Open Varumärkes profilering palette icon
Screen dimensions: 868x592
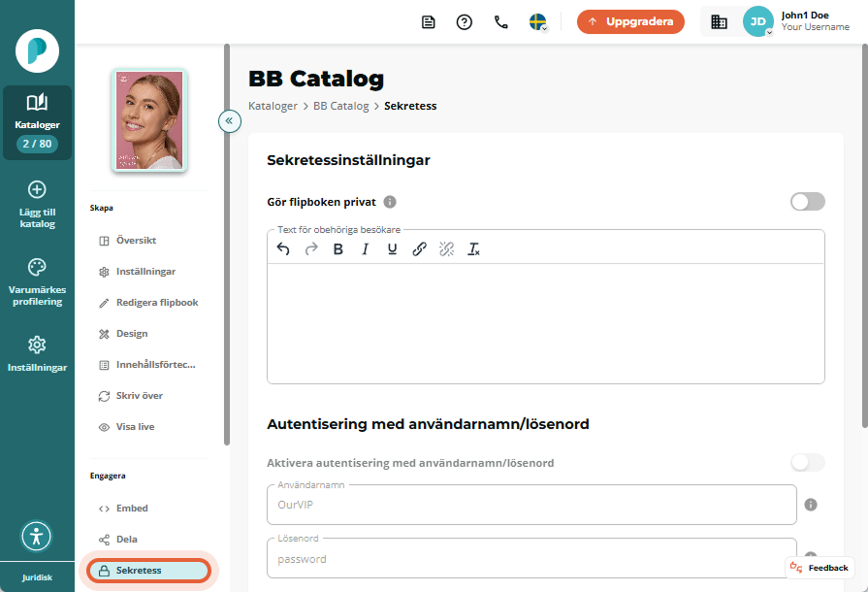pyautogui.click(x=37, y=267)
